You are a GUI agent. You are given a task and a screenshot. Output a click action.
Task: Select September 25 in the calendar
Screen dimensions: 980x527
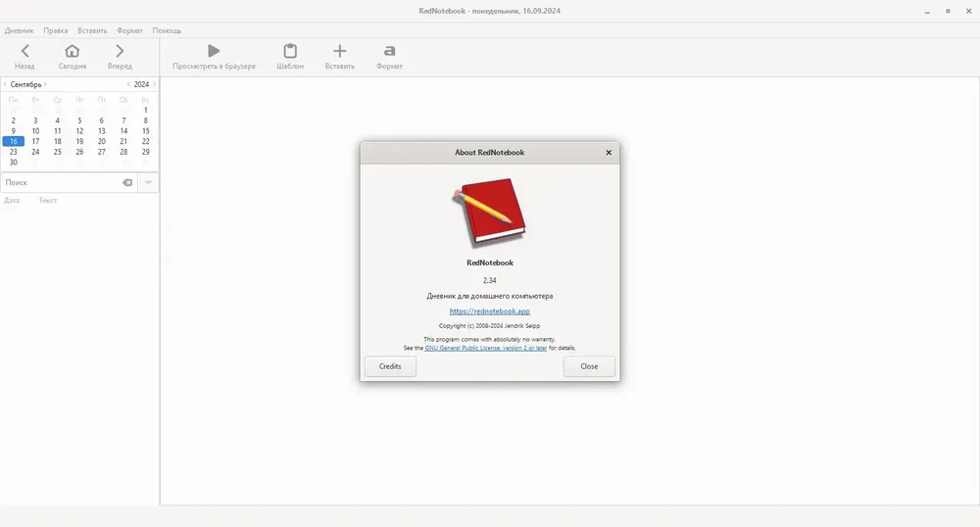58,152
